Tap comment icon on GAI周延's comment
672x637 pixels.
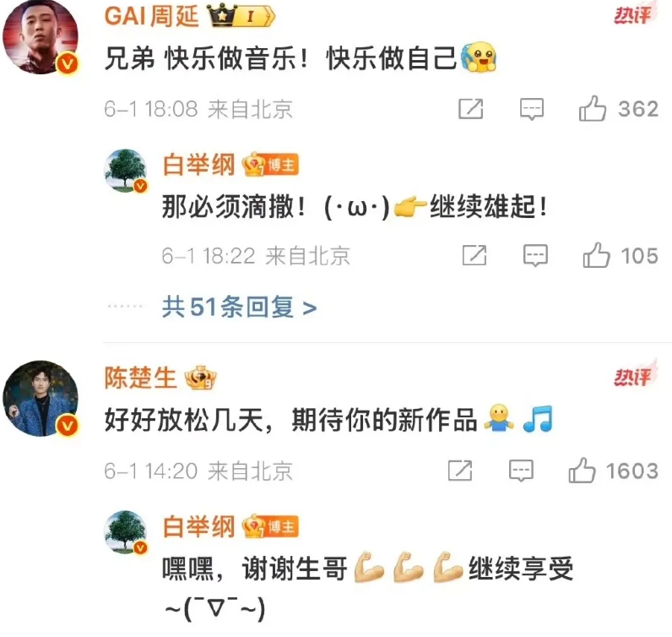pos(532,109)
